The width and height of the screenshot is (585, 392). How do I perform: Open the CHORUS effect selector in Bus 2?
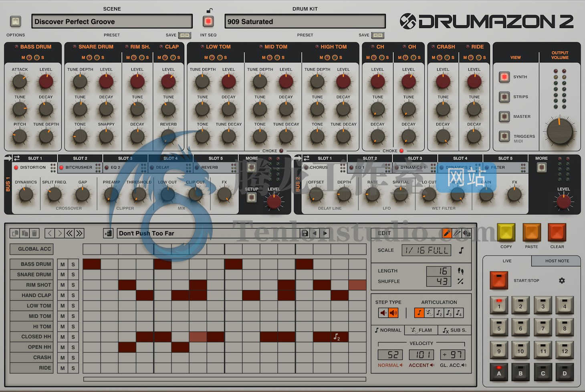click(325, 167)
